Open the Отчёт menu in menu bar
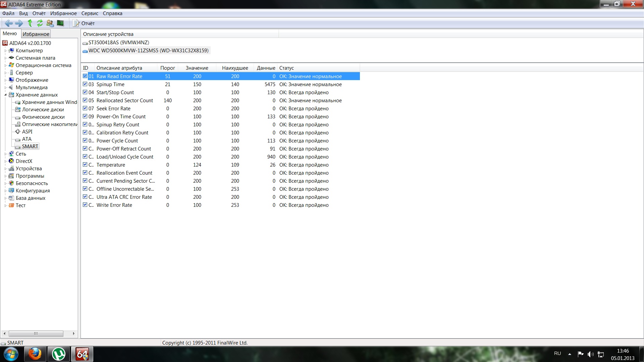Screen dimensions: 644x362 tap(39, 13)
